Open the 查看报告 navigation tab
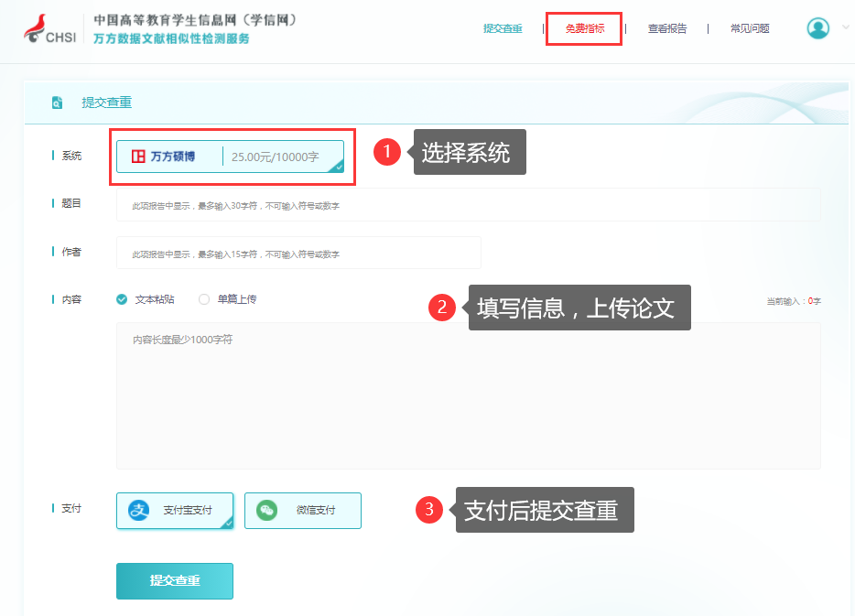 [666, 28]
